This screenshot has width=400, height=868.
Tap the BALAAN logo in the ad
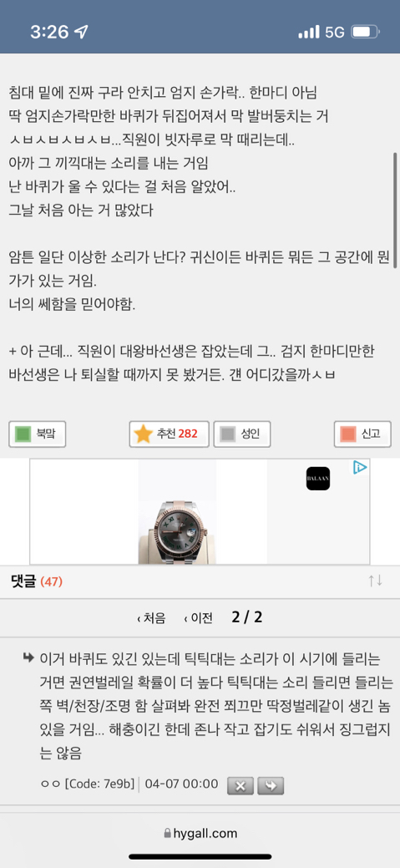click(x=318, y=479)
